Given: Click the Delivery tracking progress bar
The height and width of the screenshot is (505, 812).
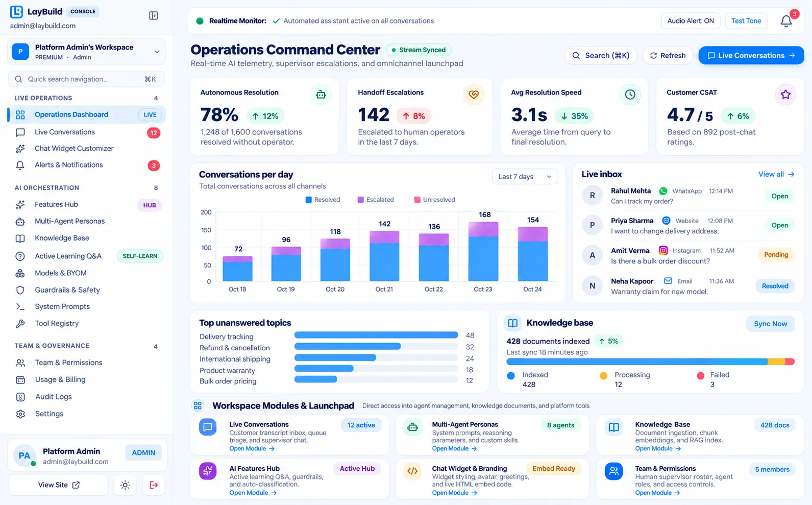Looking at the screenshot, I should pyautogui.click(x=376, y=335).
